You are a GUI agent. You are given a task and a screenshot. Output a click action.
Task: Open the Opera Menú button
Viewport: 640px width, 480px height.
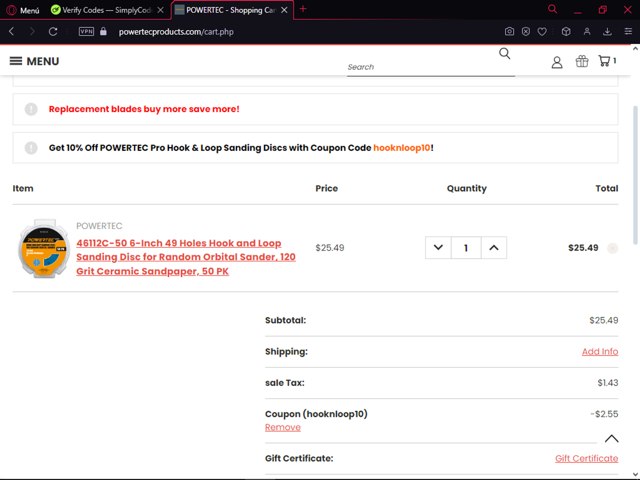click(23, 10)
